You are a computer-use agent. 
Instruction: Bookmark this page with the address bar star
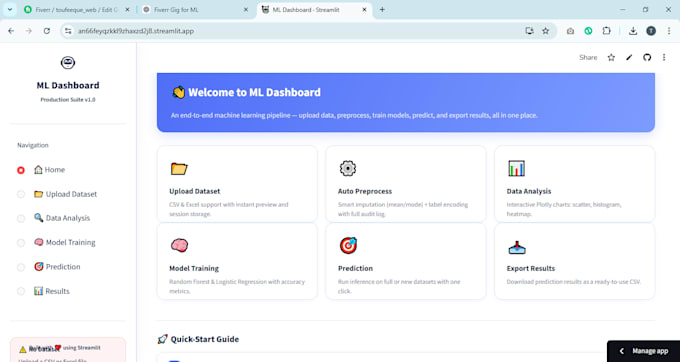tap(546, 31)
